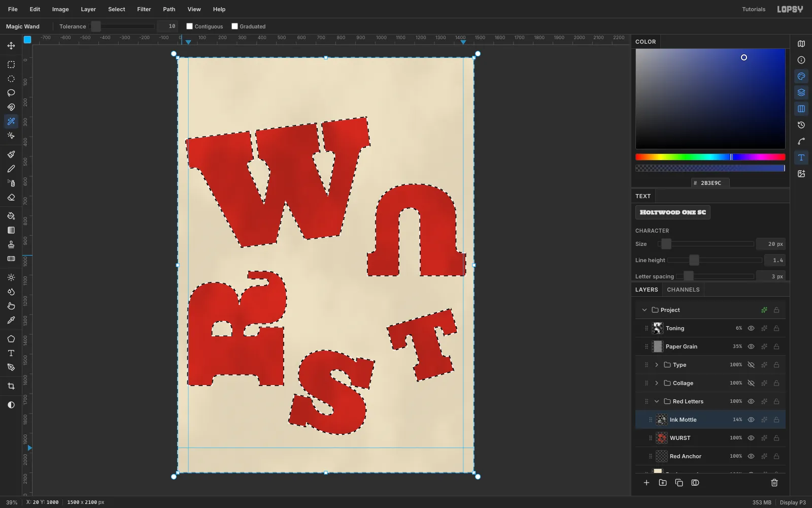Click the Display P3 status entry
812x508 pixels.
pos(793,502)
